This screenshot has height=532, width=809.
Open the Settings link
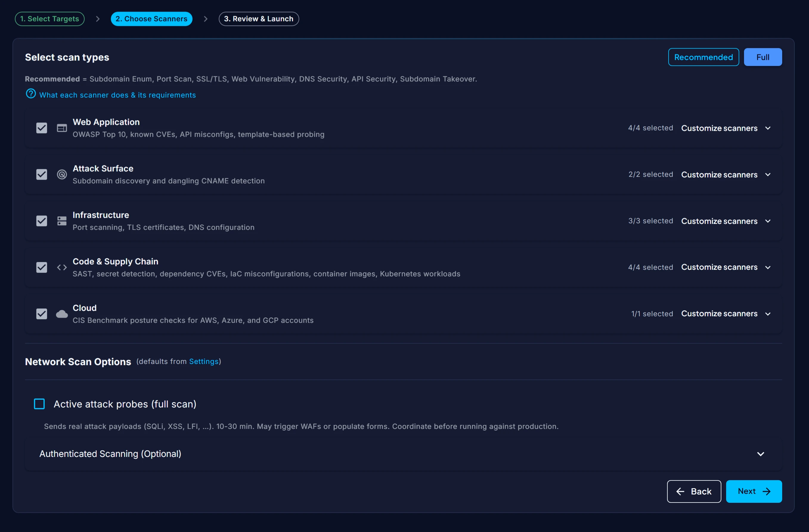point(204,361)
